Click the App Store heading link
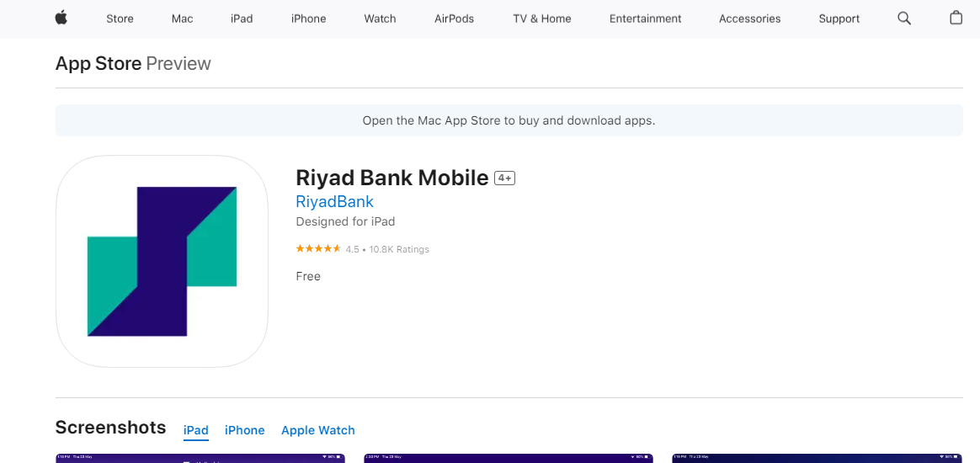This screenshot has height=463, width=980. click(x=99, y=64)
